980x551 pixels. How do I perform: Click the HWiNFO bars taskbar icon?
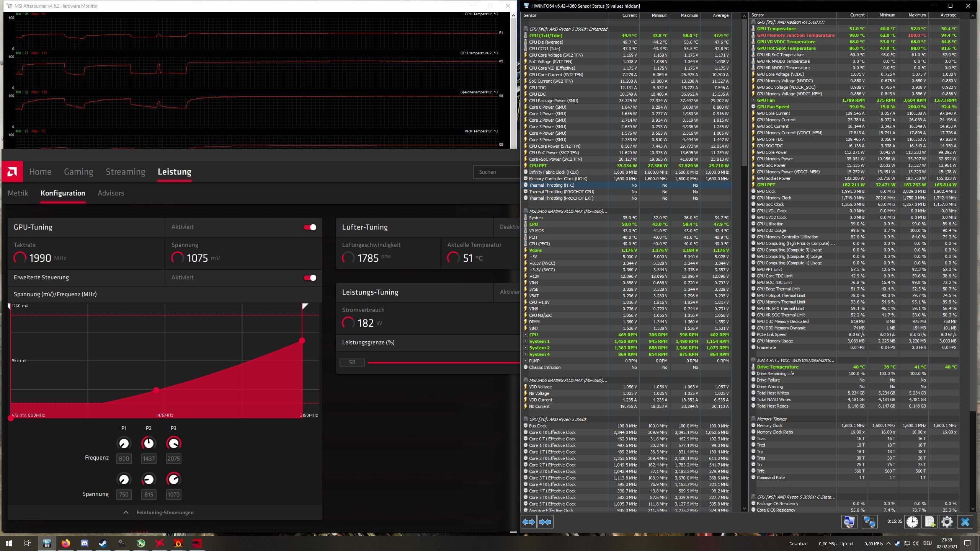[x=47, y=543]
